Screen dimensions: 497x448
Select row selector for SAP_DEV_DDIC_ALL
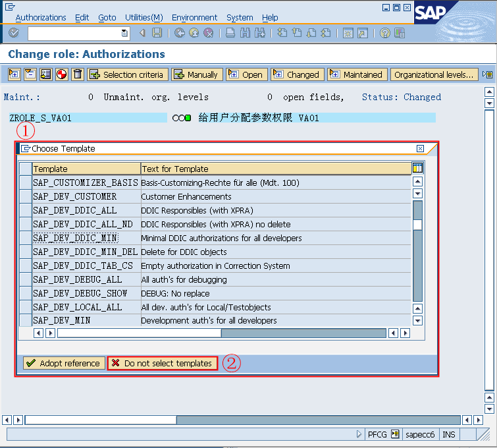point(26,210)
